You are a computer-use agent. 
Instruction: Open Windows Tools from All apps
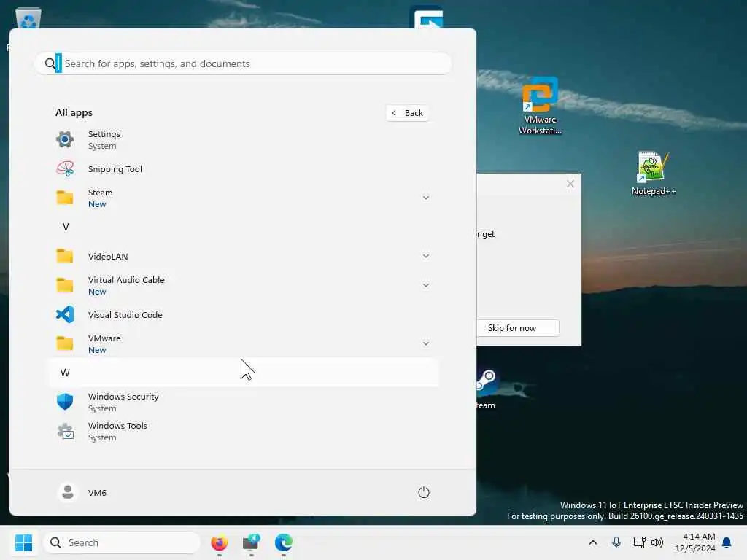point(243,432)
